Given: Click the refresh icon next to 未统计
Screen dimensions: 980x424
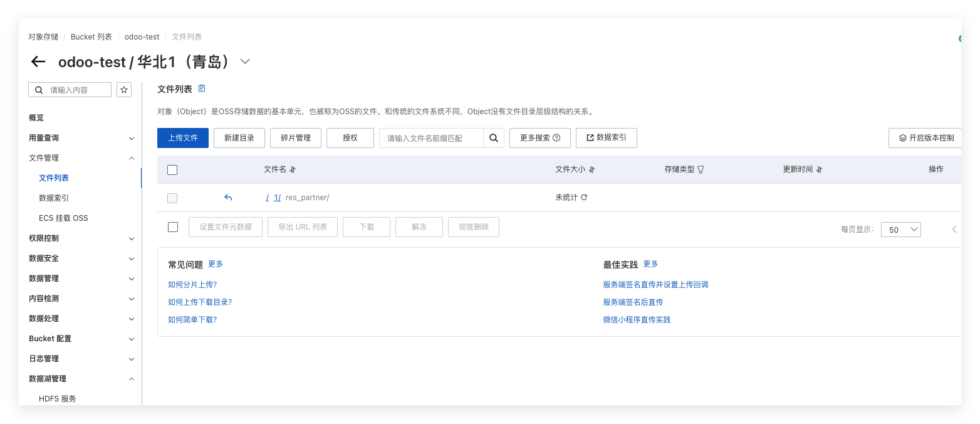Looking at the screenshot, I should (584, 198).
